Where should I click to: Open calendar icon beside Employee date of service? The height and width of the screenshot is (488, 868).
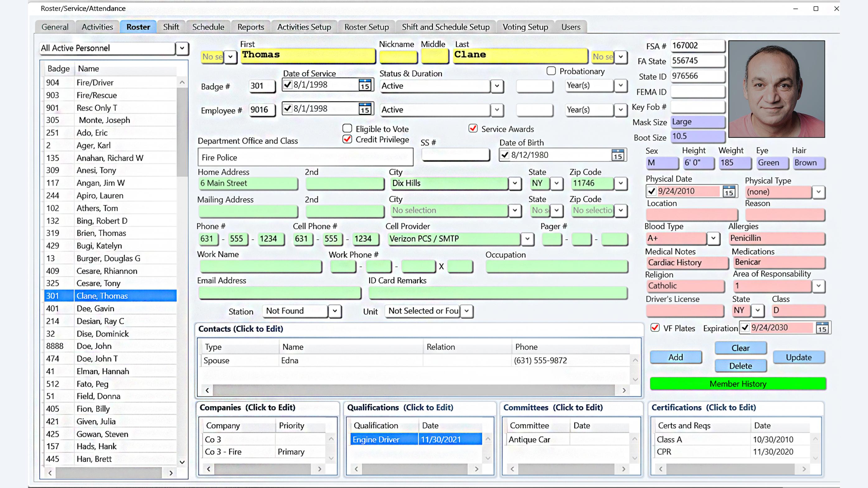pyautogui.click(x=365, y=109)
